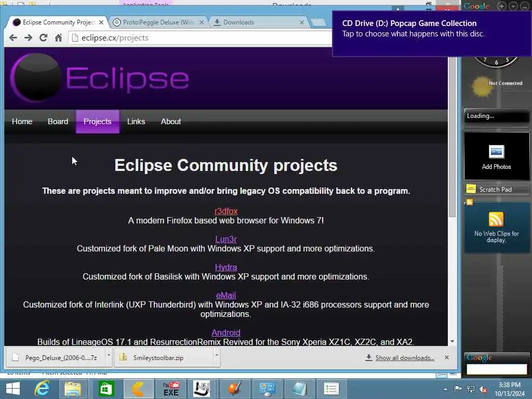This screenshot has height=399, width=532.
Task: Open the Board nav item
Action: [x=58, y=122]
